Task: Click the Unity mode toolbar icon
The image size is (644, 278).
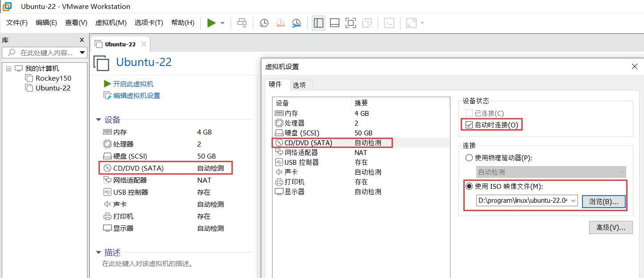Action: [367, 23]
